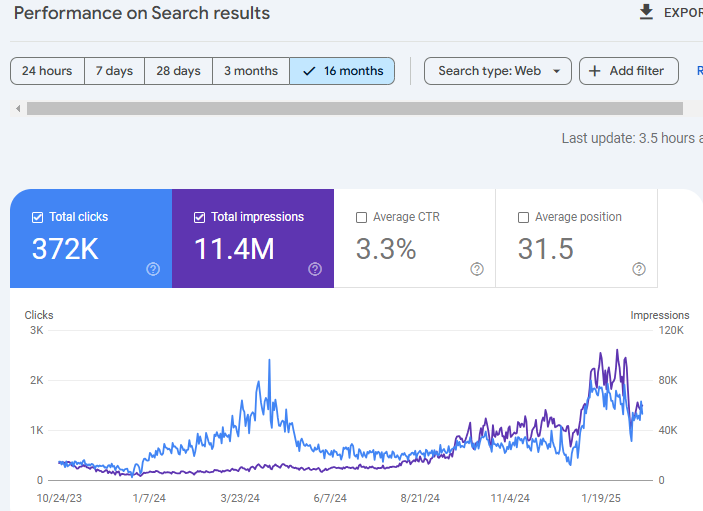703x511 pixels.
Task: Click the chart peak near 3/23/24
Action: tap(269, 361)
